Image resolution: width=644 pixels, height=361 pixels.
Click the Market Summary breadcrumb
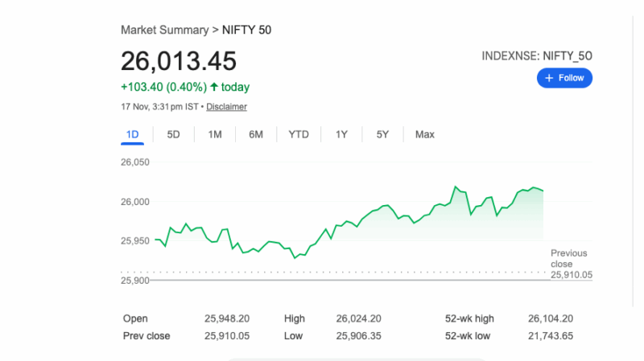pos(164,30)
